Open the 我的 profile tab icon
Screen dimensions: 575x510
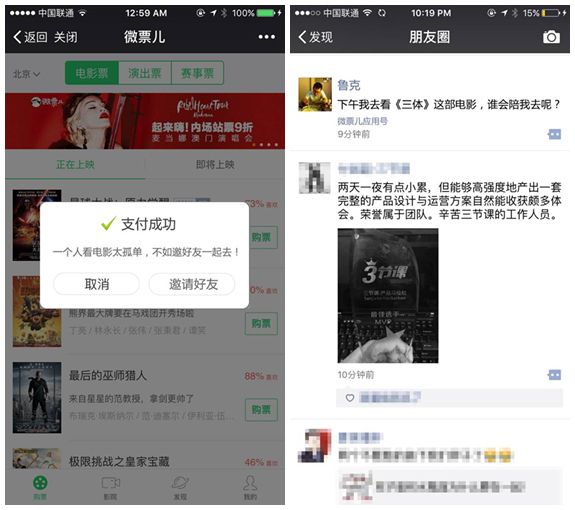(250, 483)
